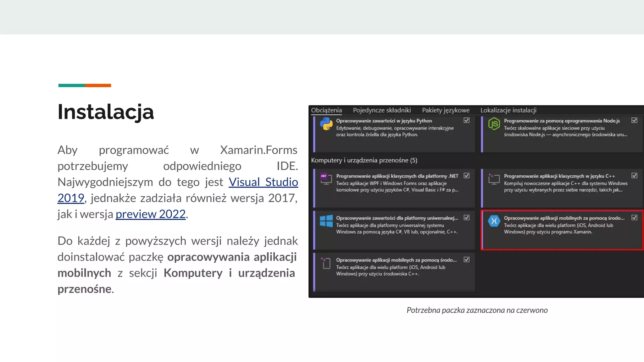Screen dimensions: 644x362
Task: Click the caption 'Potrzebna paczka zaznaczona na czerwono'
Action: pyautogui.click(x=477, y=310)
